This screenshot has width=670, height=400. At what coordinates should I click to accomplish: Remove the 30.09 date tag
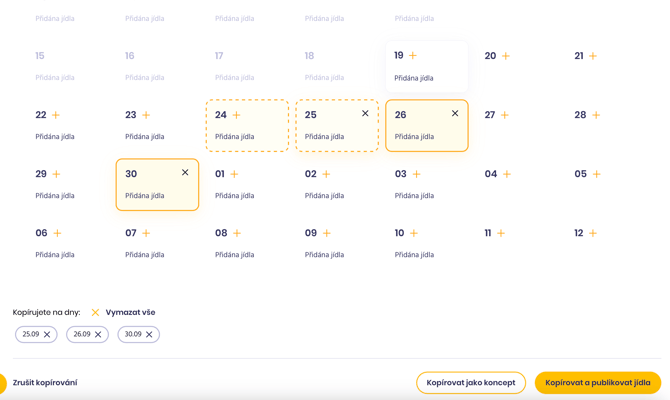click(149, 335)
